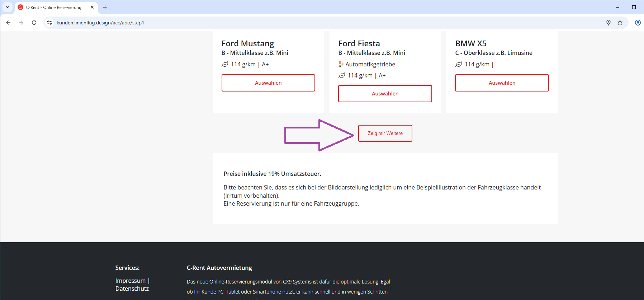Reload the current page
Screen dimensions: 644x300
coord(34,23)
